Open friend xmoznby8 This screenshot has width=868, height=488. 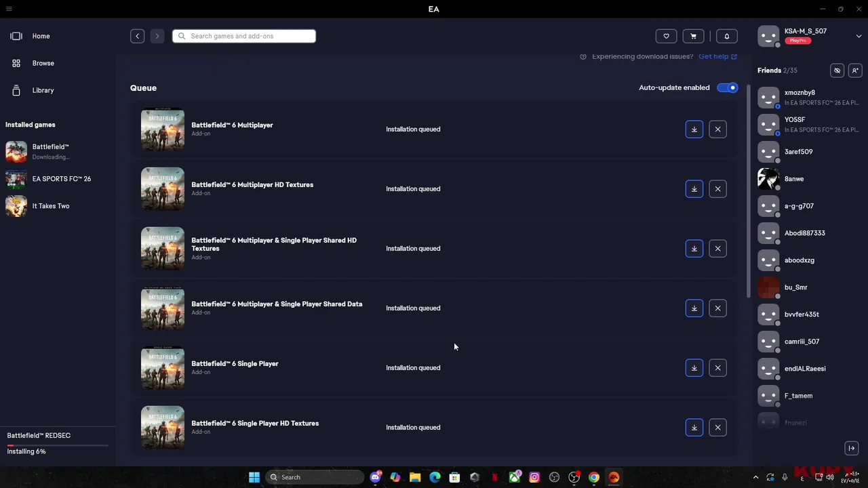(x=810, y=97)
